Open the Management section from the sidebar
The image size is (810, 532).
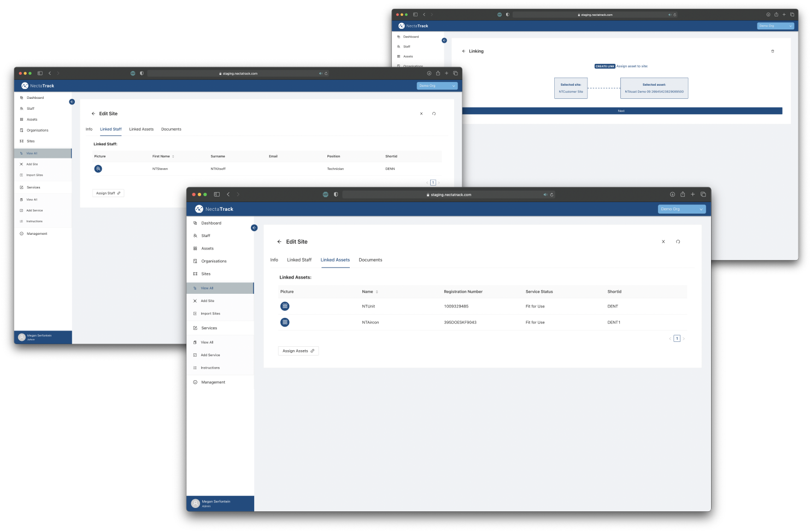[196, 382]
